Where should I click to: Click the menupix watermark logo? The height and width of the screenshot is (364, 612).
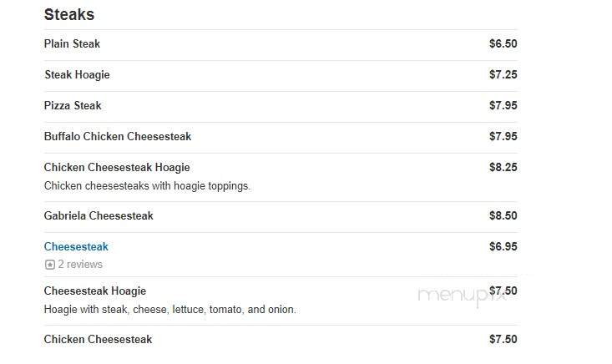coord(462,296)
